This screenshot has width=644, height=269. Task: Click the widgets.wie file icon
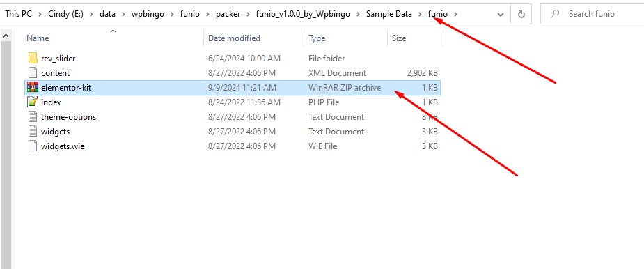click(33, 146)
